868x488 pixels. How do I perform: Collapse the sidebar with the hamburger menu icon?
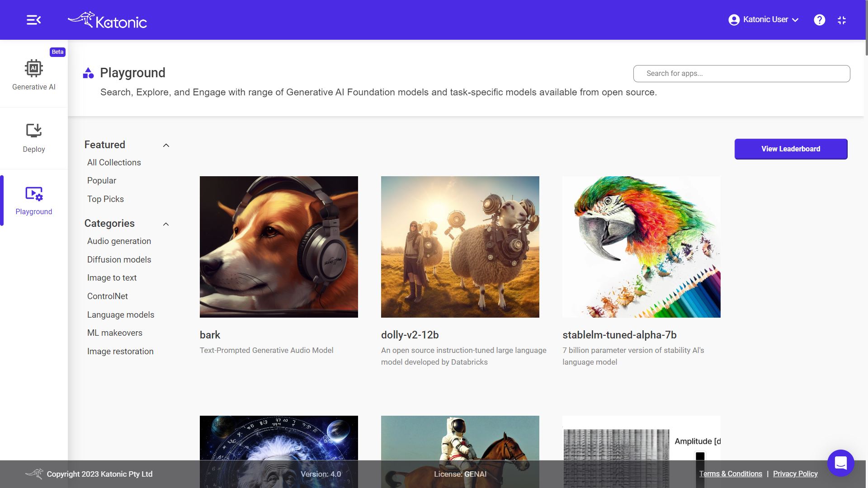(x=33, y=20)
